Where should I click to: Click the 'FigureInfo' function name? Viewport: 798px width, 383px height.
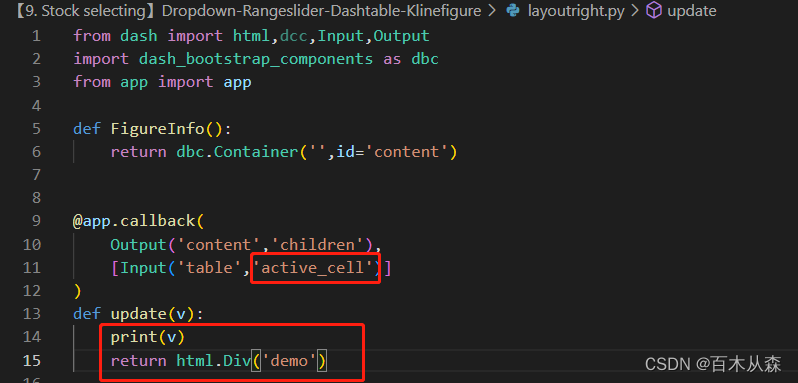tap(157, 129)
